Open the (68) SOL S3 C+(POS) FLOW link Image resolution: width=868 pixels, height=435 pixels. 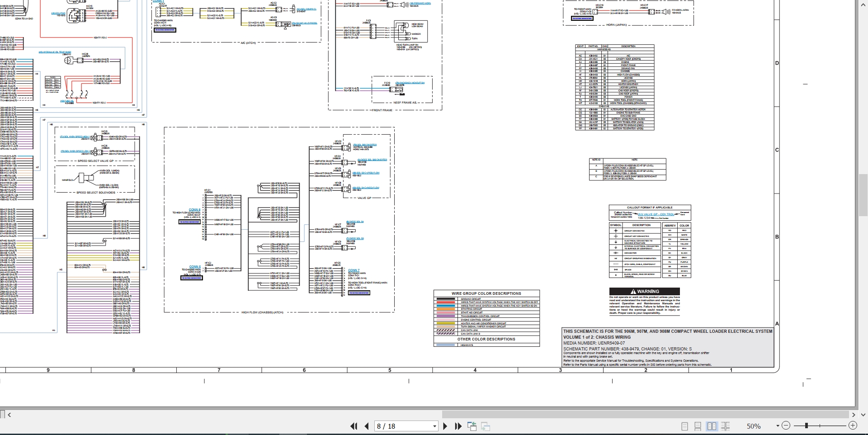coord(366,173)
